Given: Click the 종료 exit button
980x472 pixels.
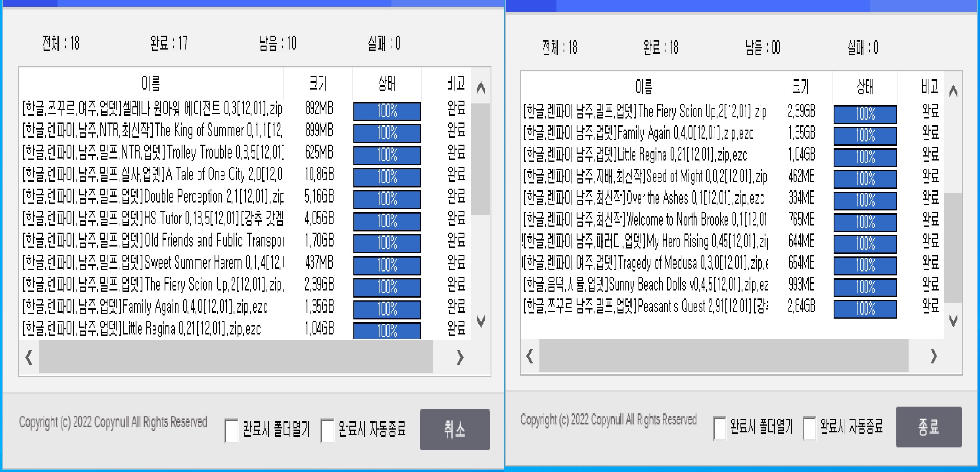Looking at the screenshot, I should click(928, 427).
